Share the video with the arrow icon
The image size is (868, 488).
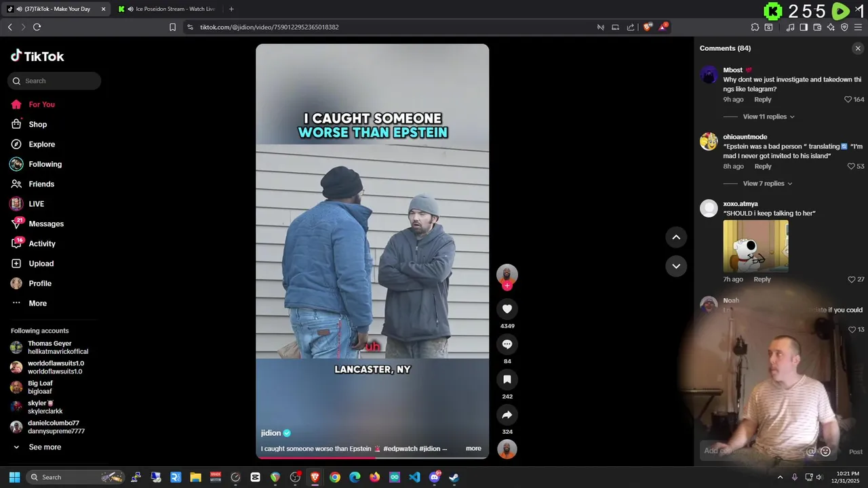click(507, 415)
